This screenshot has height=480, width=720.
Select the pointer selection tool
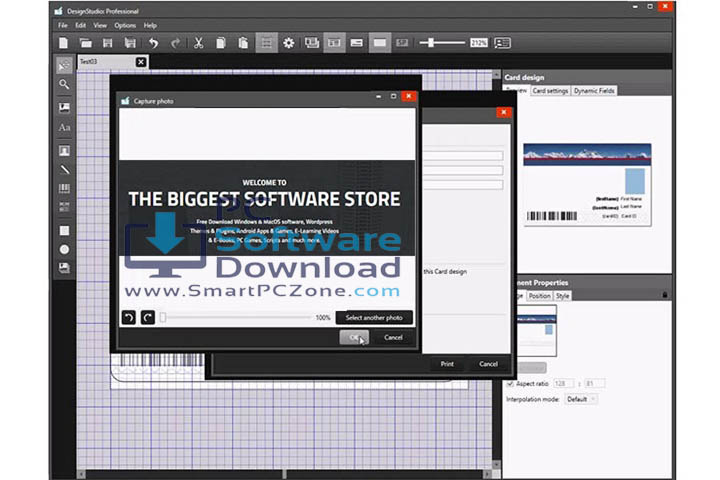click(64, 66)
